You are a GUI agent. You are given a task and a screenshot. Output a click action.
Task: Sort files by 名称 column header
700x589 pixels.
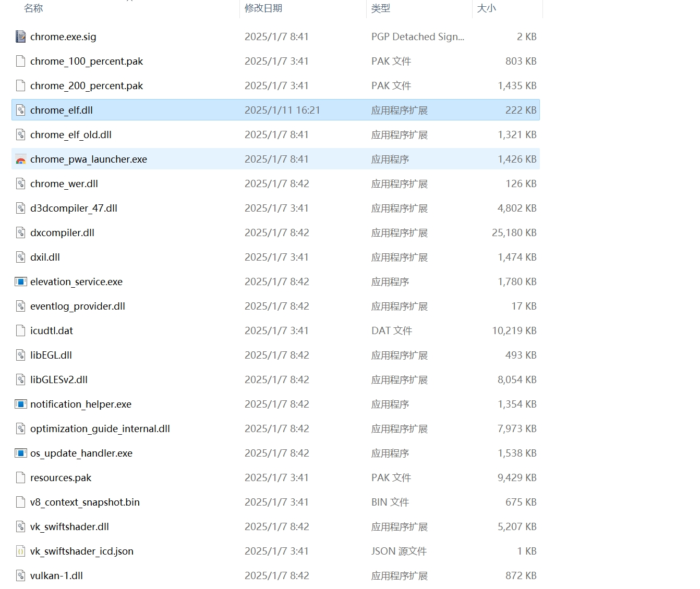pos(33,8)
